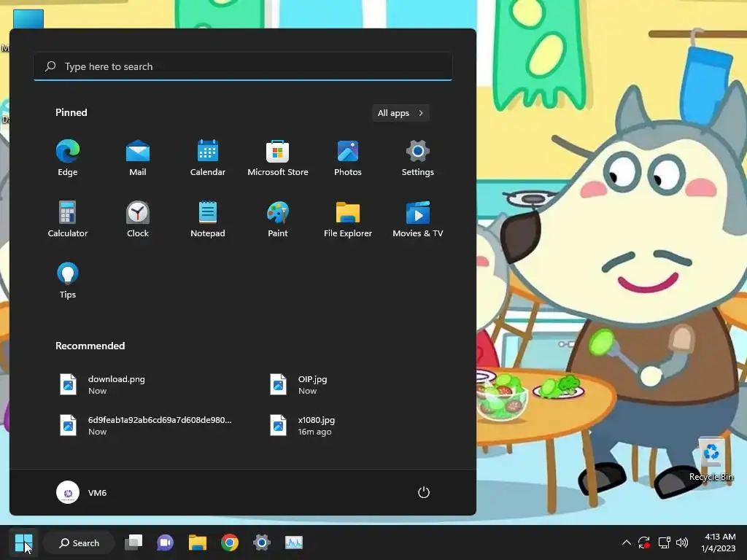Open the Clock app
The image size is (747, 560).
click(x=138, y=219)
